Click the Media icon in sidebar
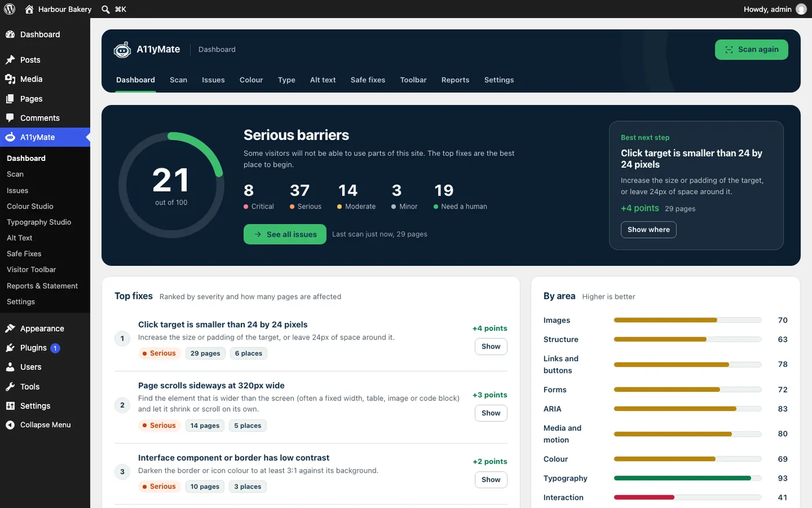The height and width of the screenshot is (508, 812). coord(10,79)
